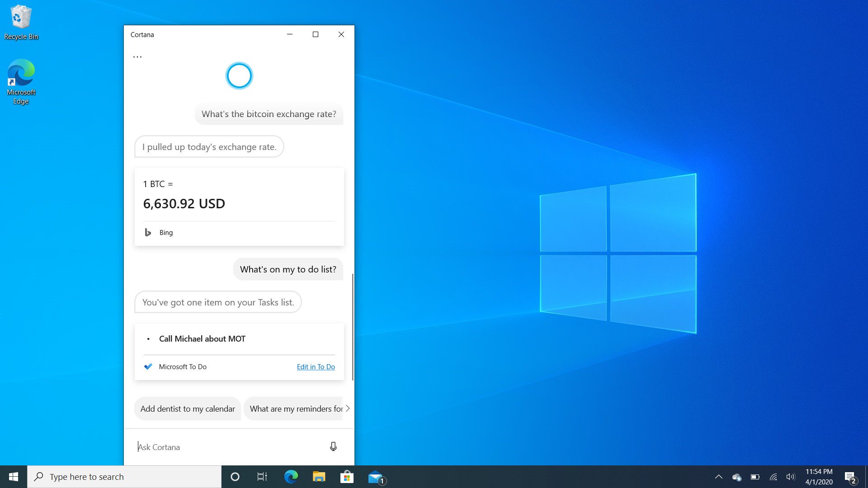Screen dimensions: 868x488
Task: Expand What are my reminders chevron
Action: [348, 408]
